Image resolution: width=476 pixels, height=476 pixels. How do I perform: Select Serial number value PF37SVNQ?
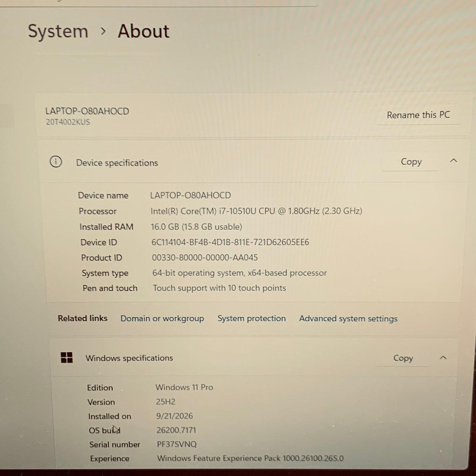pos(177,444)
